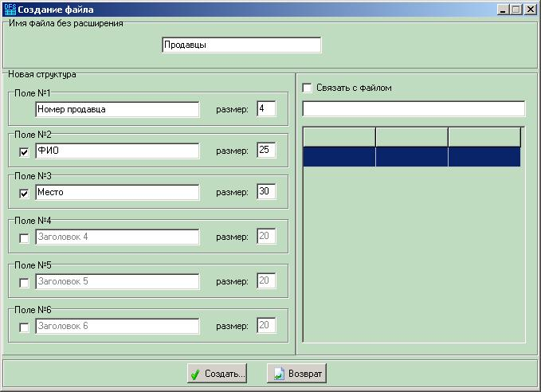This screenshot has width=541, height=392.
Task: Click the size field with value 4
Action: pyautogui.click(x=266, y=109)
